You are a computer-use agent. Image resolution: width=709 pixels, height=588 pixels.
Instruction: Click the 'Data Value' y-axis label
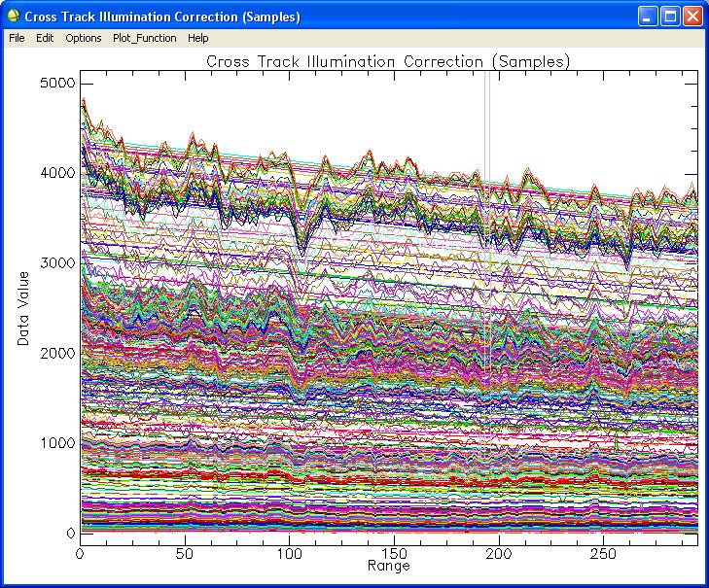(23, 309)
